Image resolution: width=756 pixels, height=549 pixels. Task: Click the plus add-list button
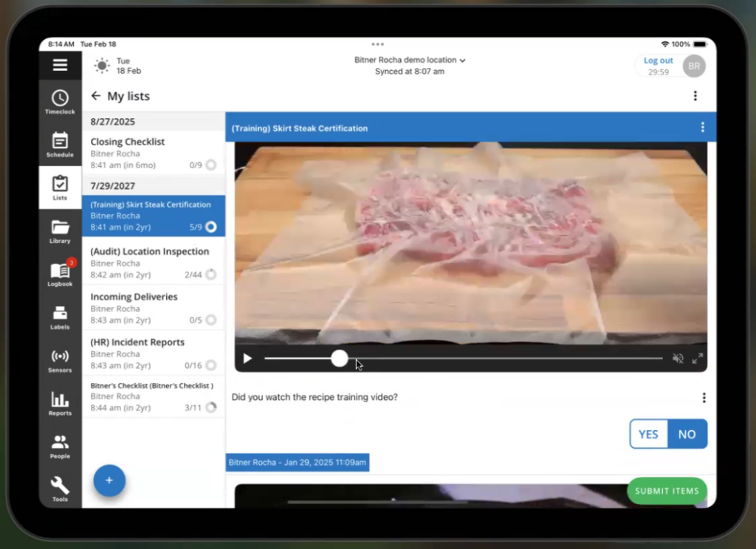(x=109, y=480)
